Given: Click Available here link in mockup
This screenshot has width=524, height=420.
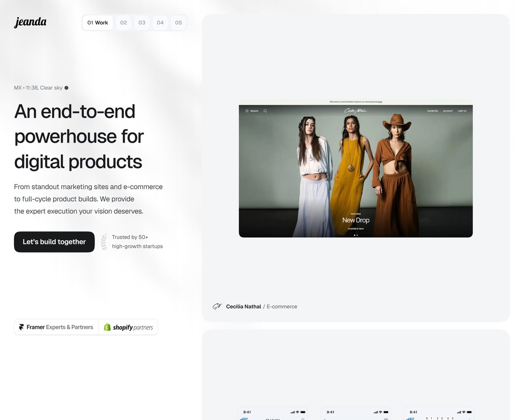Looking at the screenshot, I should coord(356,229).
